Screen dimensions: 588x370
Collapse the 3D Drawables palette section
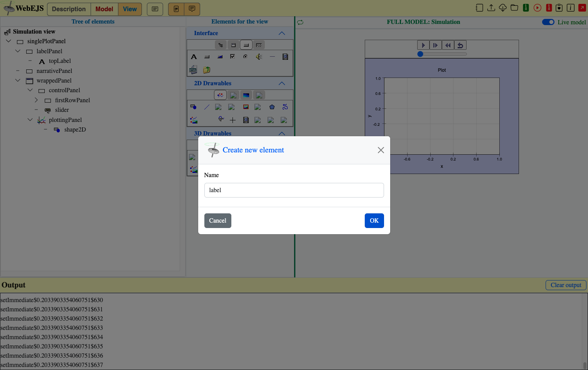pos(282,133)
